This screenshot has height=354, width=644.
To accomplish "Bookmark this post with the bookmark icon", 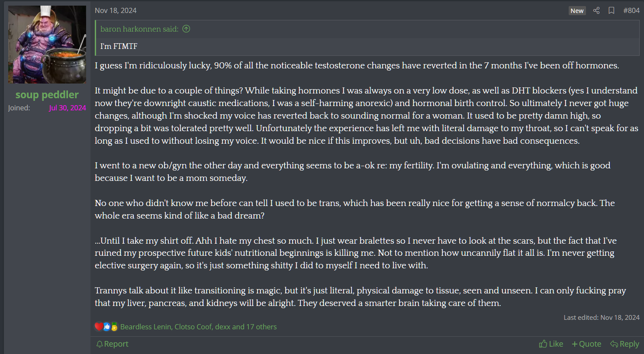I will 611,10.
